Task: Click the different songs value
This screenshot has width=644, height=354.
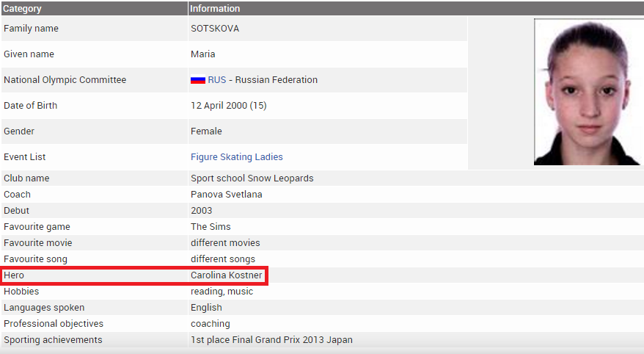Action: 223,259
